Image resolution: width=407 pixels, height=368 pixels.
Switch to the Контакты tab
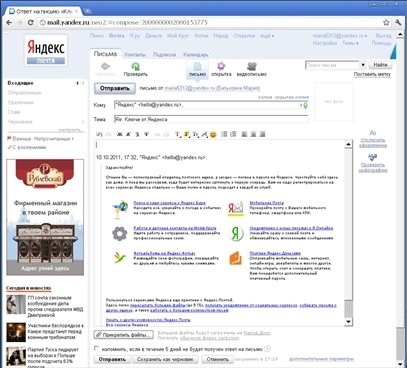pyautogui.click(x=135, y=54)
